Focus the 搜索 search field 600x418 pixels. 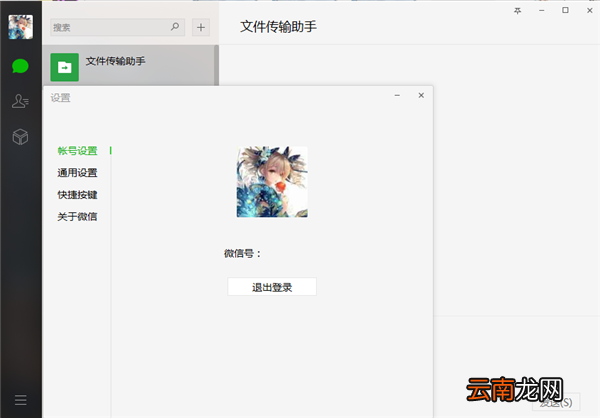tap(117, 27)
